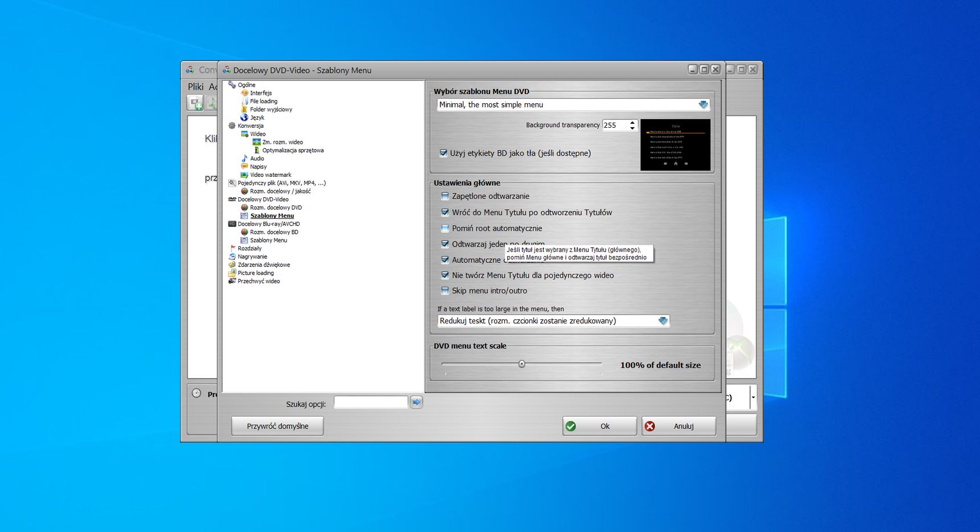The width and height of the screenshot is (980, 532).
Task: Select Zdarzenia dźwiękowe icon
Action: pos(232,265)
